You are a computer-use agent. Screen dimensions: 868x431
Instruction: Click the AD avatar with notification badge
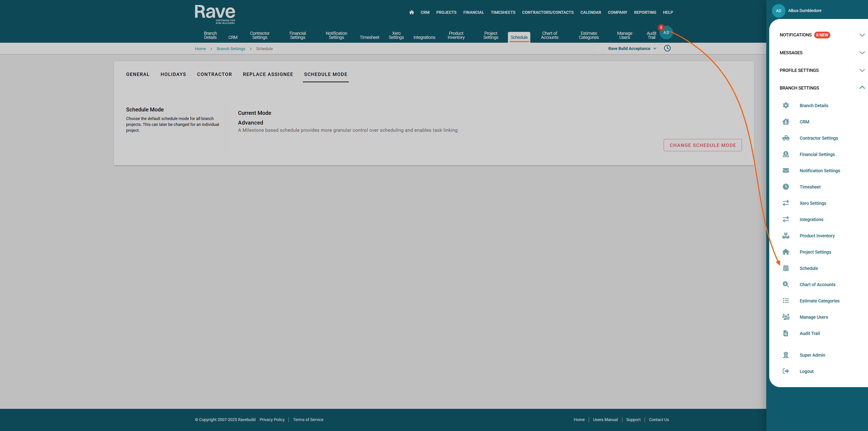[666, 33]
